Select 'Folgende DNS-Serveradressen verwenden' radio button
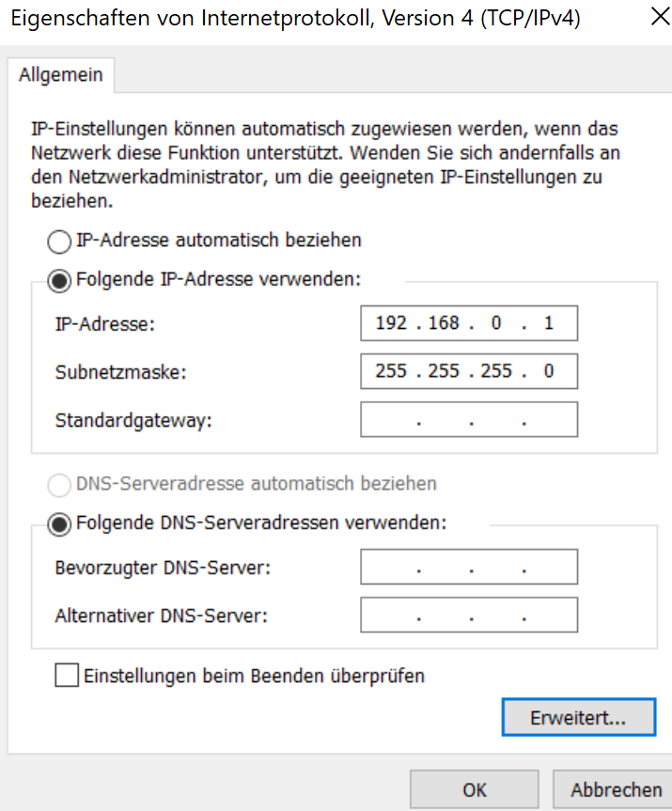 [59, 524]
